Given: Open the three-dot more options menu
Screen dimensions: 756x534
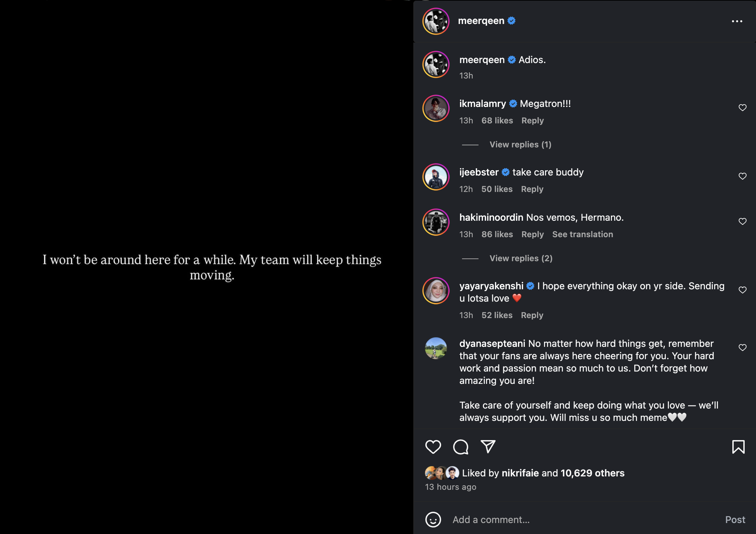Looking at the screenshot, I should (737, 21).
